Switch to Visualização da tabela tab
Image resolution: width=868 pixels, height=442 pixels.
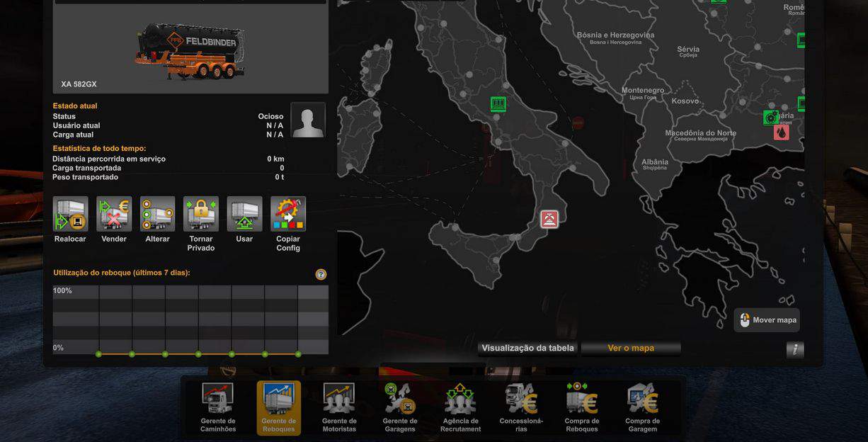(528, 348)
